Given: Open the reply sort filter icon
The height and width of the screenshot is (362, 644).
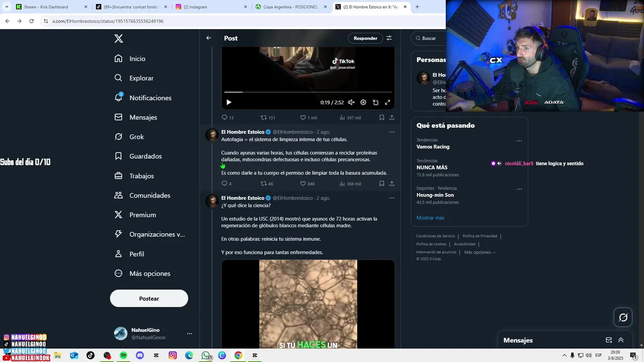Looking at the screenshot, I should coord(389,38).
